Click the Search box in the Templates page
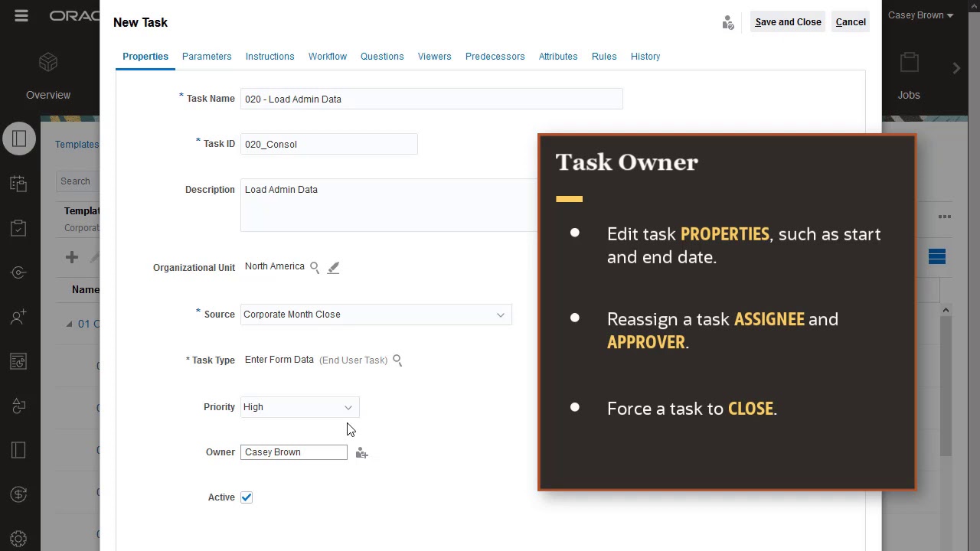 [x=78, y=181]
